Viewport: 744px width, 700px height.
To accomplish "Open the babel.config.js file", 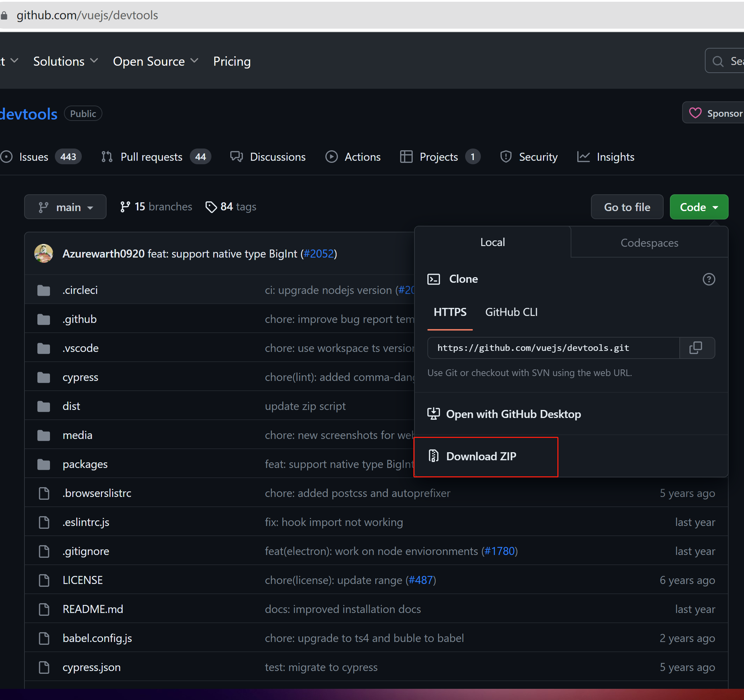I will click(97, 638).
